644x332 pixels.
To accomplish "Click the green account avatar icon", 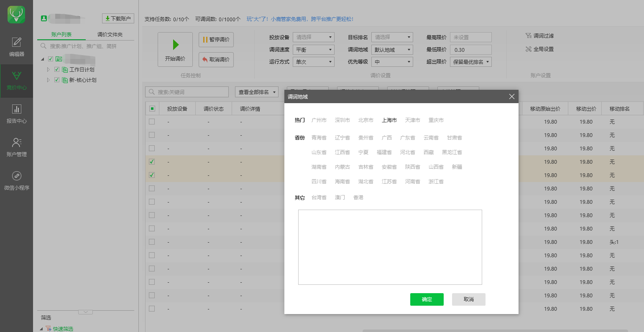I will 43,18.
